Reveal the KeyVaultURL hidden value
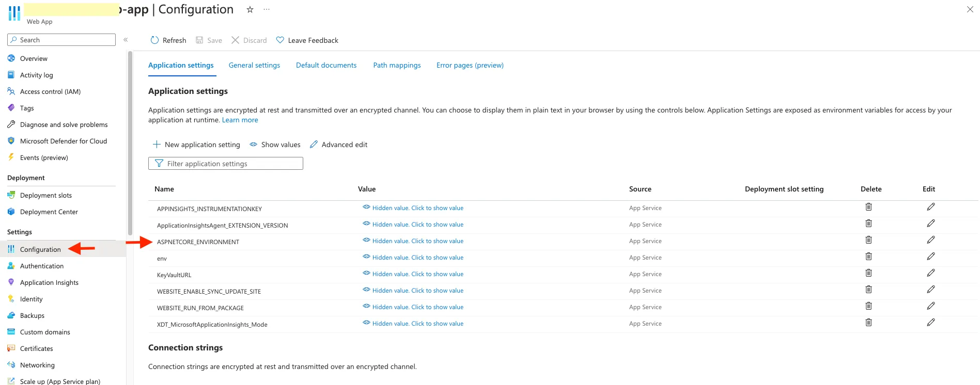Image resolution: width=980 pixels, height=385 pixels. (413, 274)
